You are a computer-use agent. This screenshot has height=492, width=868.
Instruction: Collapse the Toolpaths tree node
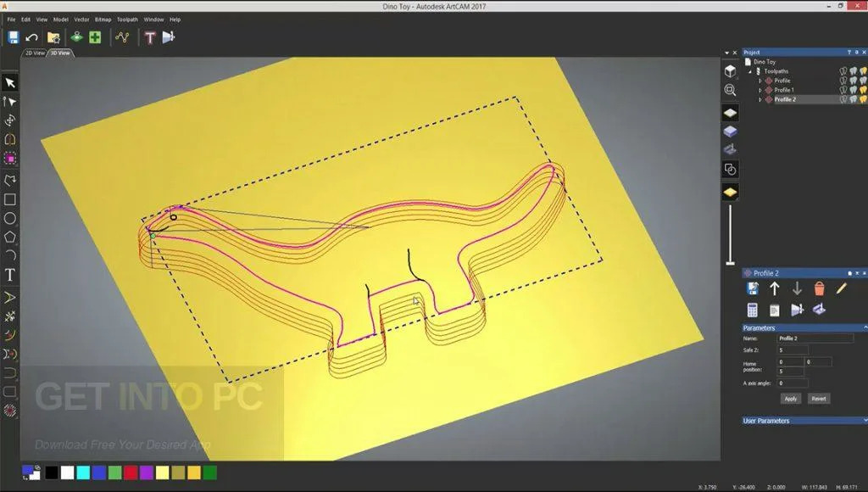coord(749,71)
